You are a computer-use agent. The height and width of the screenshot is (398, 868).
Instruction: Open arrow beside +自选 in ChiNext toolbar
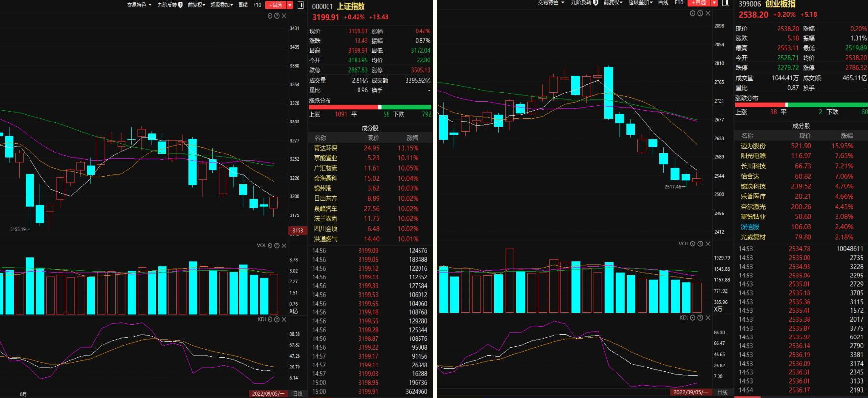pyautogui.click(x=714, y=3)
